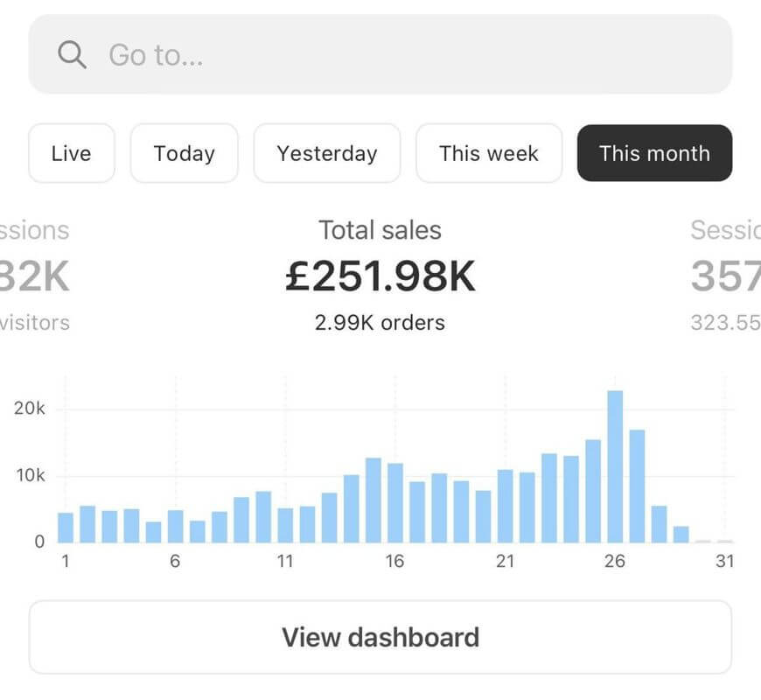
Task: Click the sales bar for day 21
Action: click(506, 507)
